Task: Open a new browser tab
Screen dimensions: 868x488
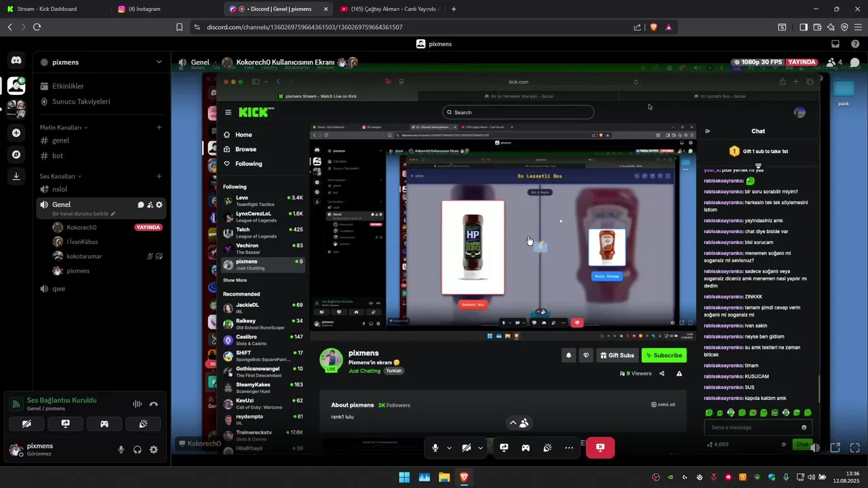Action: click(x=454, y=9)
